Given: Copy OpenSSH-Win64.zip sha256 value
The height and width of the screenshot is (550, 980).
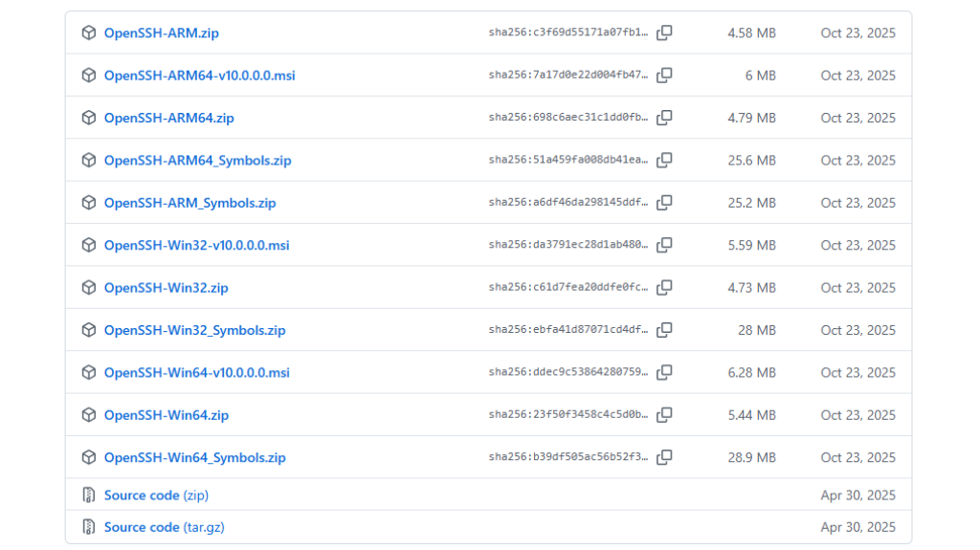Looking at the screenshot, I should [x=664, y=415].
